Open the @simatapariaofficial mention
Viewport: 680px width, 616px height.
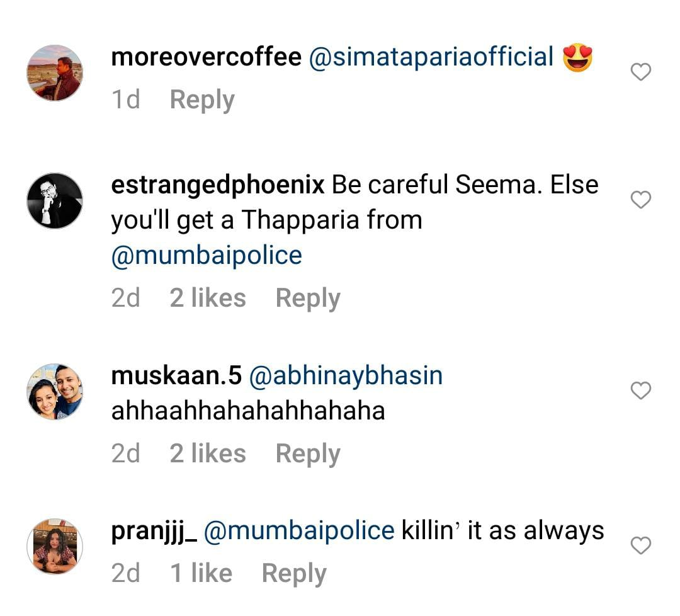pos(431,57)
